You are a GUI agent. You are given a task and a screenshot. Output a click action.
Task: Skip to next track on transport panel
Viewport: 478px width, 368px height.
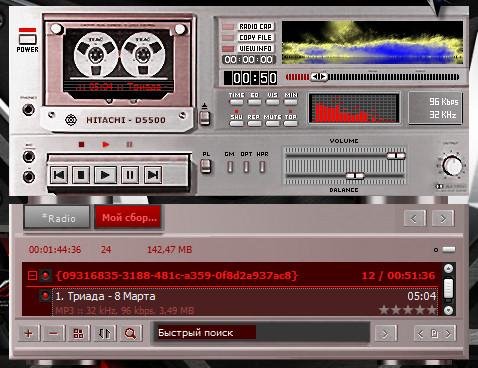[153, 175]
